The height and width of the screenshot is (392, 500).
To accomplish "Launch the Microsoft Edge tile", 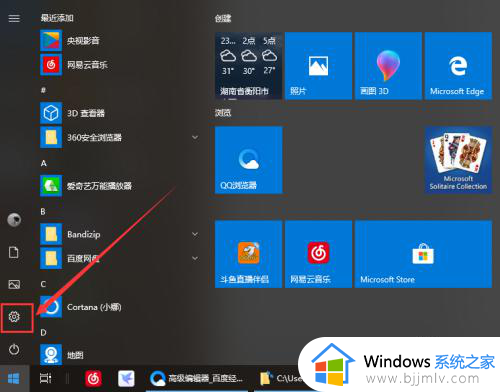I will 458,66.
